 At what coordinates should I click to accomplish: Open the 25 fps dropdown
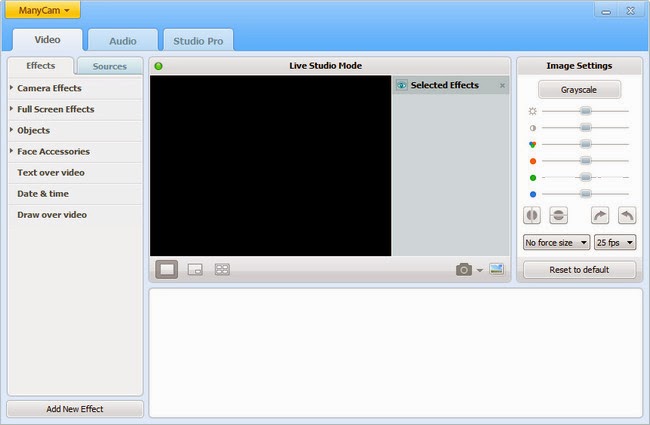point(615,242)
